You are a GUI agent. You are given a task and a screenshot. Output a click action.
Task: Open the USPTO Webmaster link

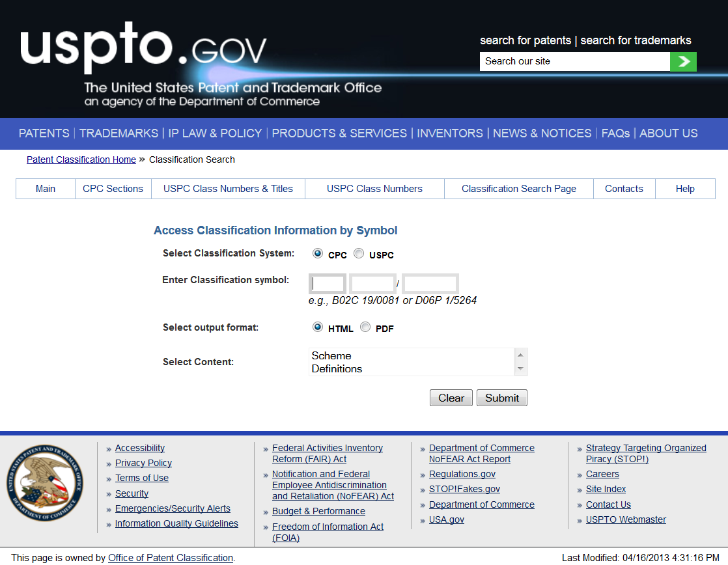coord(626,519)
